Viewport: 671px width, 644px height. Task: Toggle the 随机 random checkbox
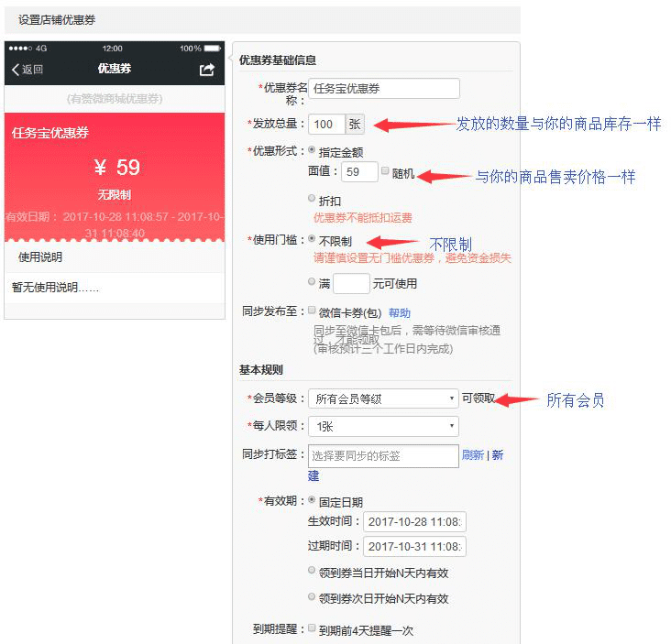tap(385, 171)
